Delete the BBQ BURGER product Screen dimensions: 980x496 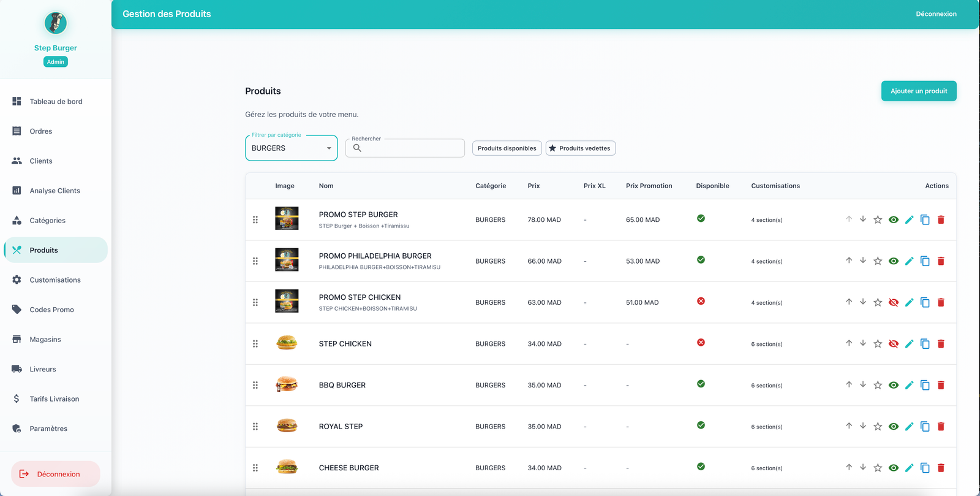pos(941,385)
